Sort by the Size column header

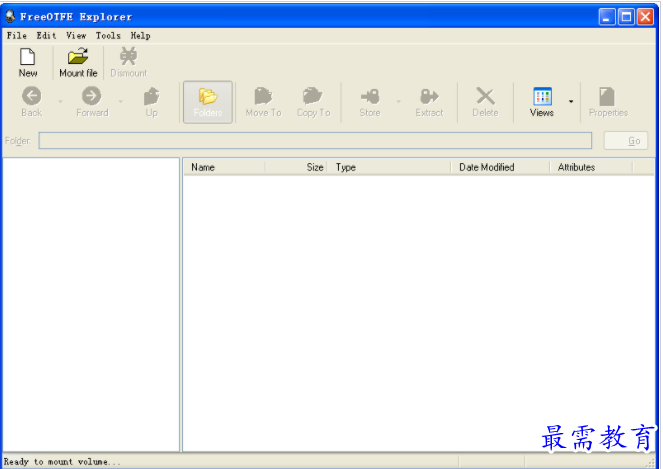click(296, 167)
